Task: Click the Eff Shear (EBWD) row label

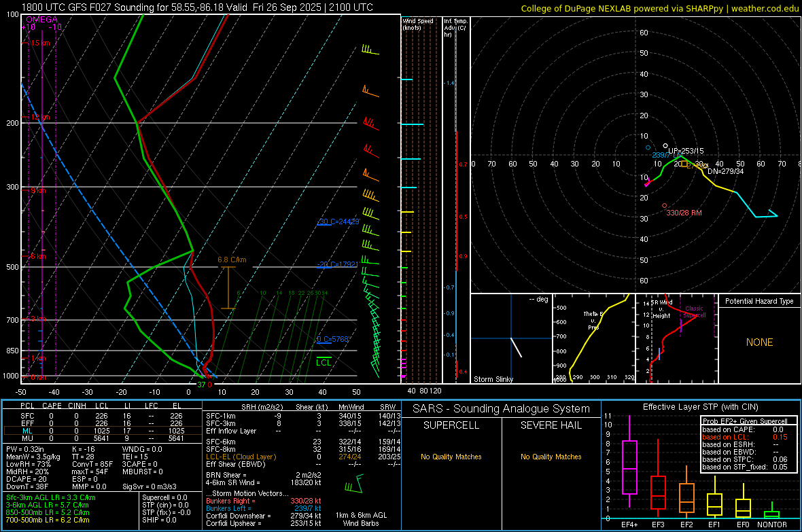Action: (236, 464)
